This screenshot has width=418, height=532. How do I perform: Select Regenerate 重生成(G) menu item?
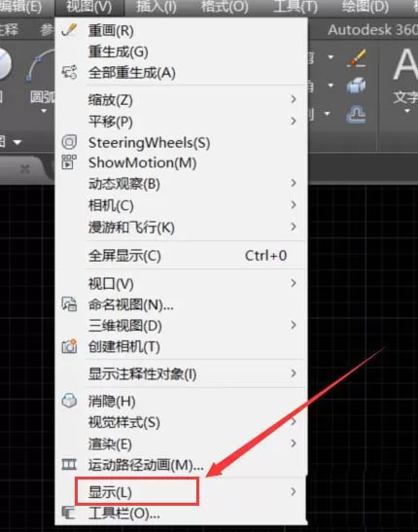click(182, 52)
